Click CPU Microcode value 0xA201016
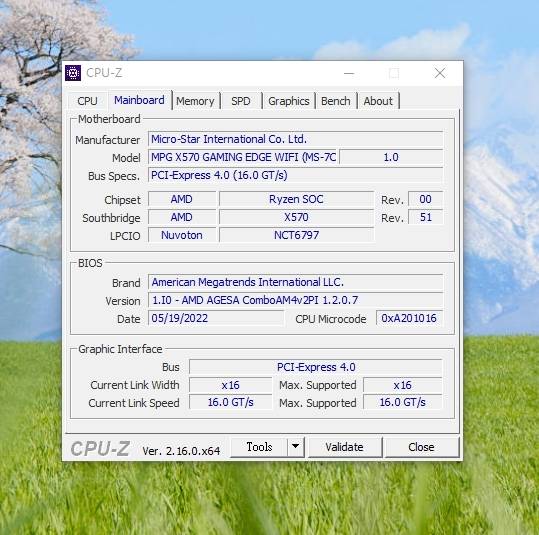The width and height of the screenshot is (539, 535). [409, 318]
